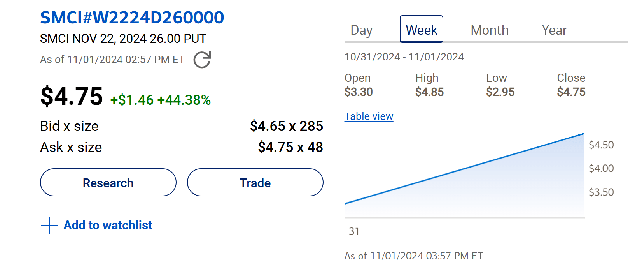This screenshot has height=268, width=644.
Task: Click the plus icon beside Add to watchlist
Action: pos(49,225)
